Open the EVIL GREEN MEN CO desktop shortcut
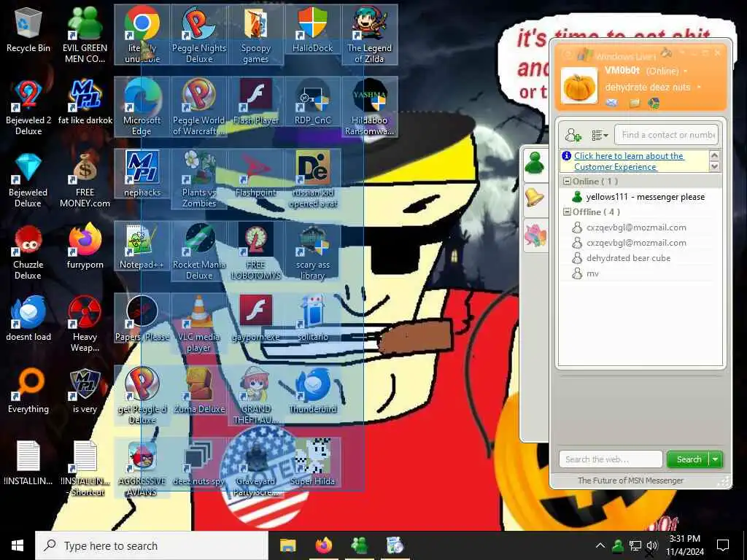 click(85, 34)
